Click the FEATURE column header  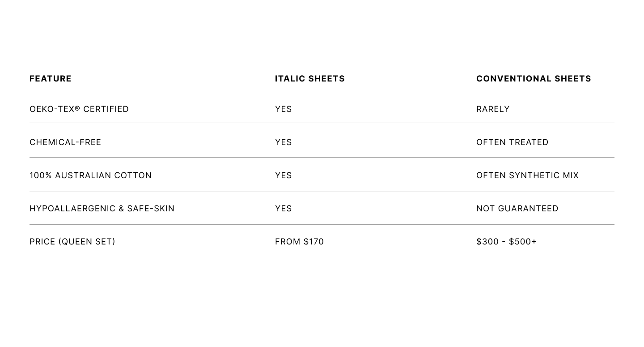pyautogui.click(x=51, y=79)
